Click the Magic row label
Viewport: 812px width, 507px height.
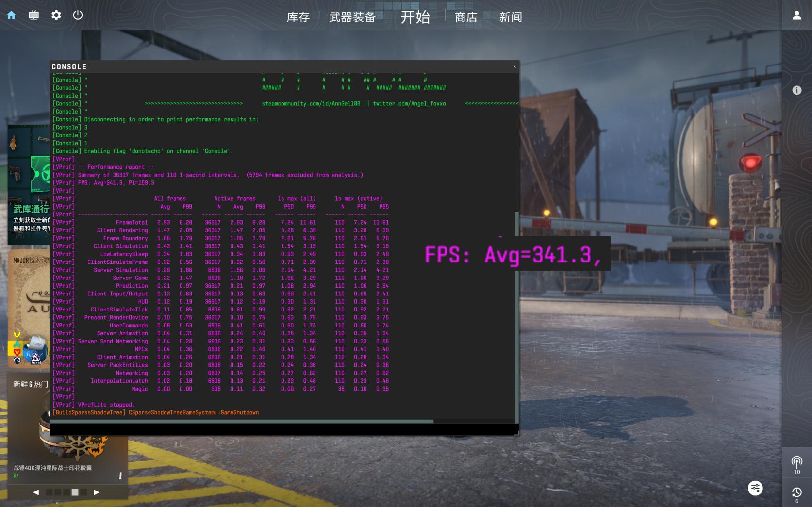pos(140,389)
